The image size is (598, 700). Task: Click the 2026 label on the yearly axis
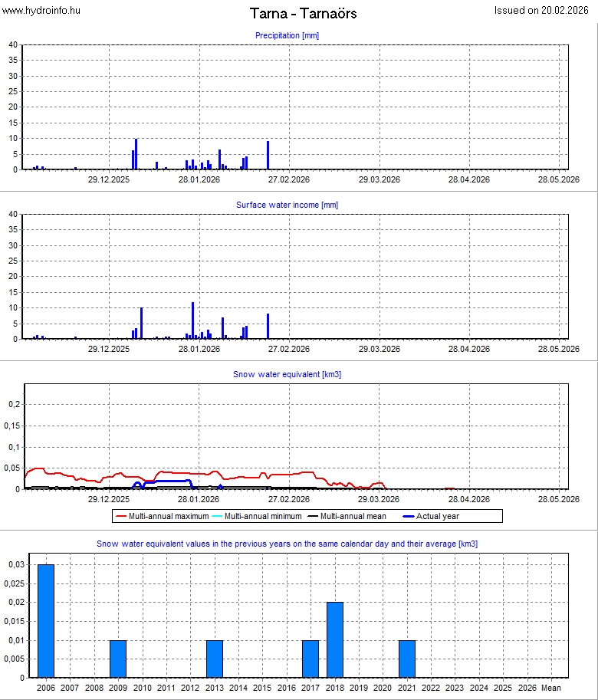point(527,689)
